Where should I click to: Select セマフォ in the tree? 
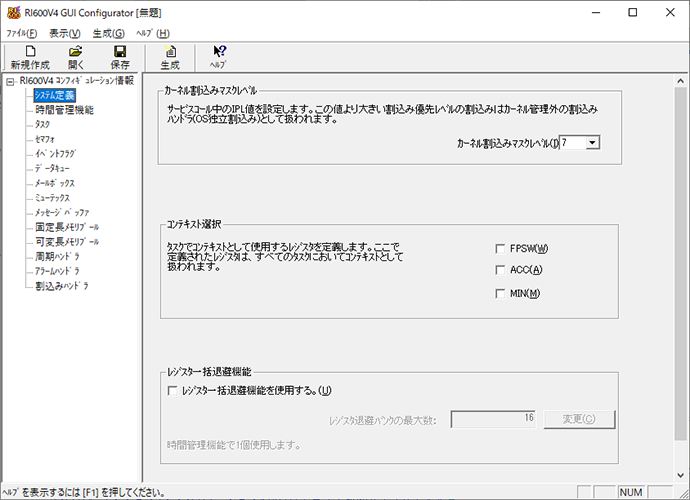tap(45, 139)
